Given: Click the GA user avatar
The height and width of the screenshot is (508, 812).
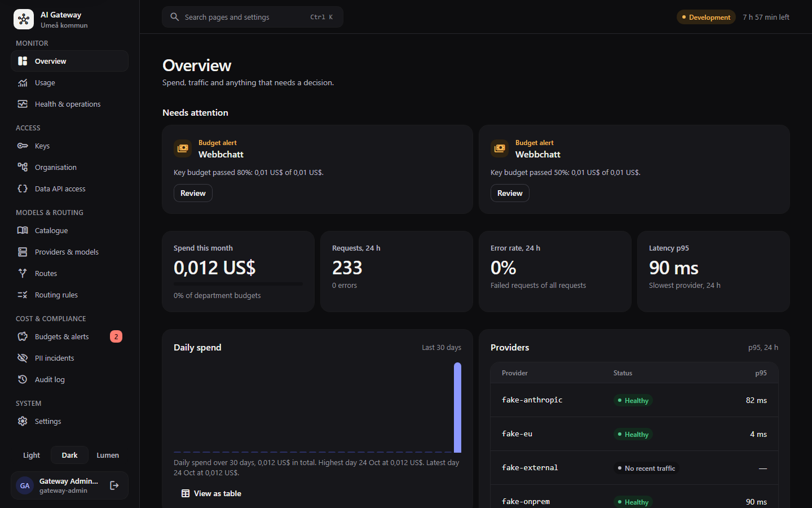Looking at the screenshot, I should pyautogui.click(x=25, y=485).
